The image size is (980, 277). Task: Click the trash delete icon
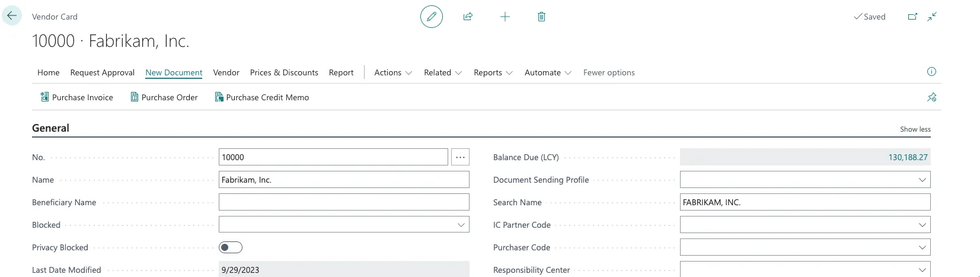[541, 17]
